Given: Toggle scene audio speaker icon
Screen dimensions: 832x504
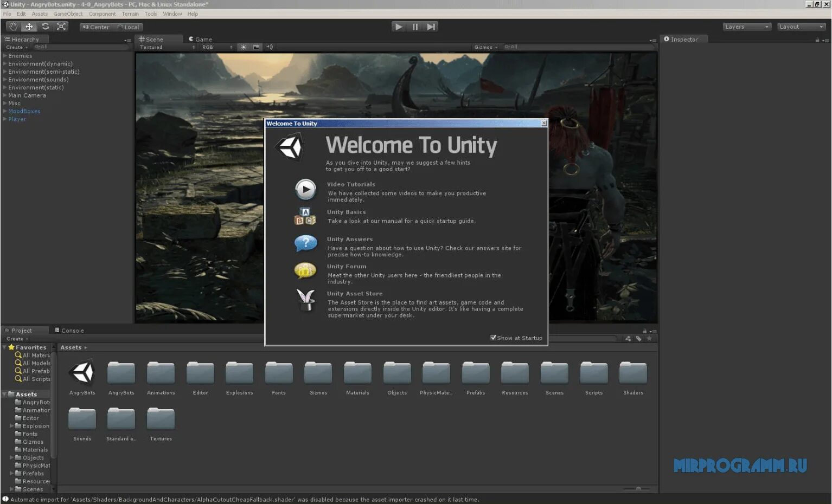Looking at the screenshot, I should click(x=270, y=47).
